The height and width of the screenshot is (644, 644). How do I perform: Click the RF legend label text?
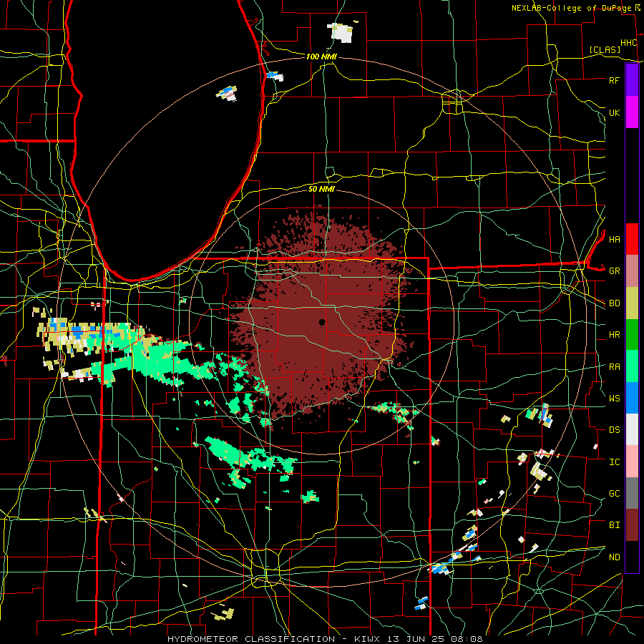coord(614,80)
